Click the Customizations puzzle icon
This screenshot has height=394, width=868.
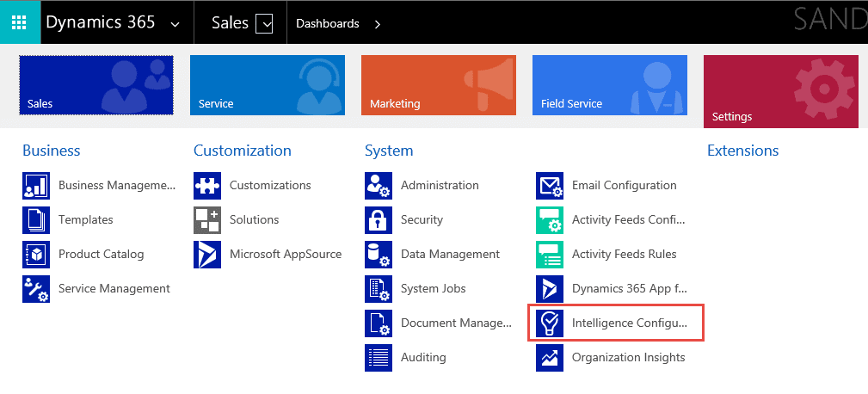(207, 185)
